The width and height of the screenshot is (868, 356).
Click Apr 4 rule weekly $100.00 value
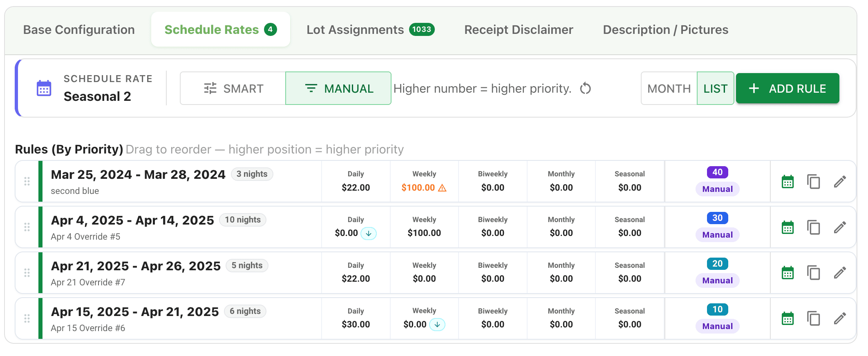(x=424, y=233)
